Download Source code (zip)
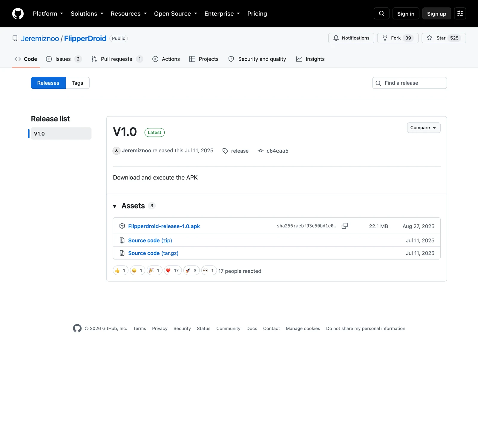 [x=150, y=240]
